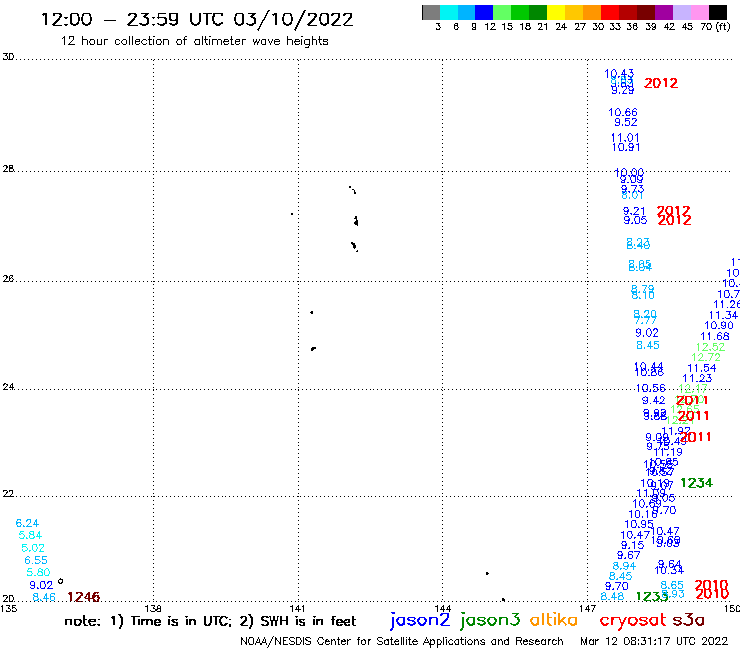The image size is (740, 650).
Task: Select the wave height value '9.42'
Action: click(x=654, y=400)
